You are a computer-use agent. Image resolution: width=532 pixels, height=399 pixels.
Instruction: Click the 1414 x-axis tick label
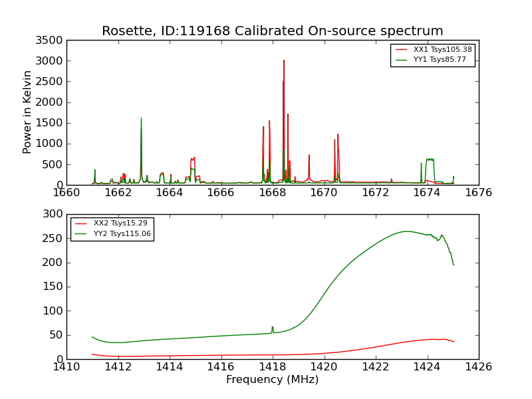tap(170, 367)
